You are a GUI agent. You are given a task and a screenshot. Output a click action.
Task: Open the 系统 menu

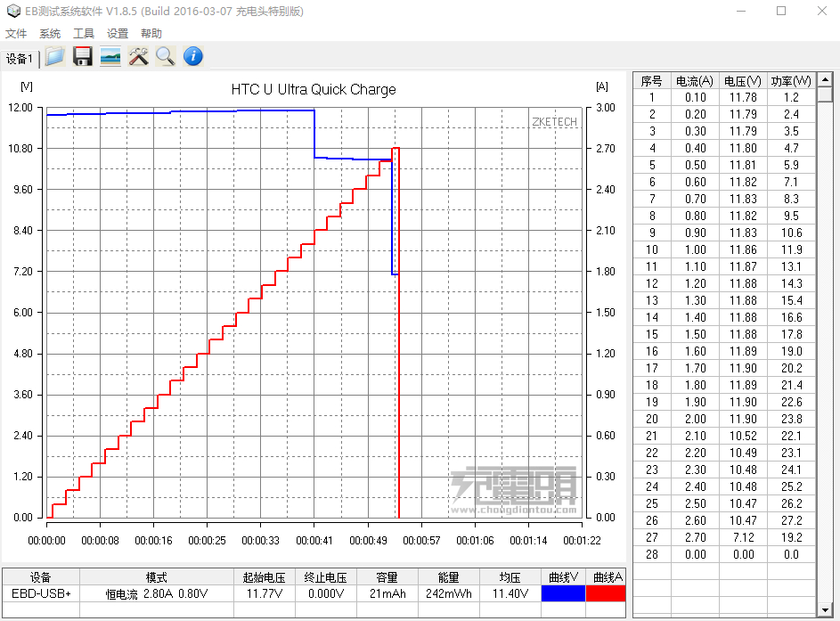(50, 34)
